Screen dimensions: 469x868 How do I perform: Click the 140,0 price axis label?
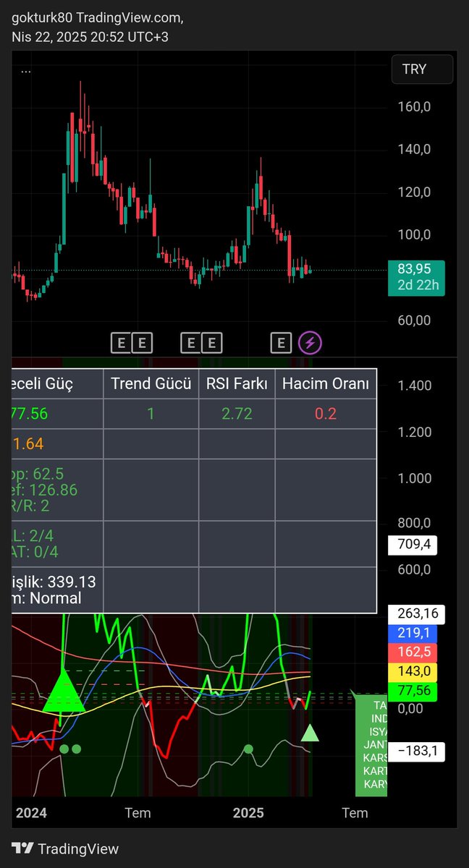click(x=413, y=149)
